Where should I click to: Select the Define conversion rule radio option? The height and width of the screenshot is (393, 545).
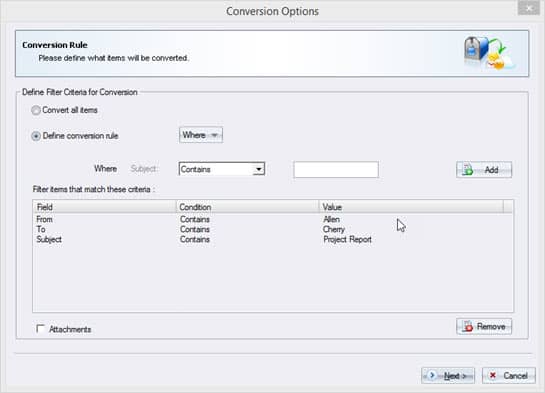pos(36,136)
